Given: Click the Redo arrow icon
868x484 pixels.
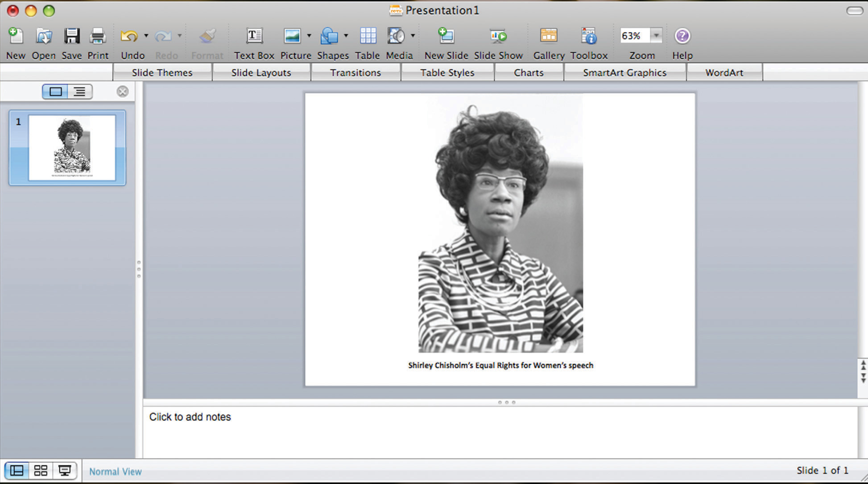Looking at the screenshot, I should click(163, 36).
